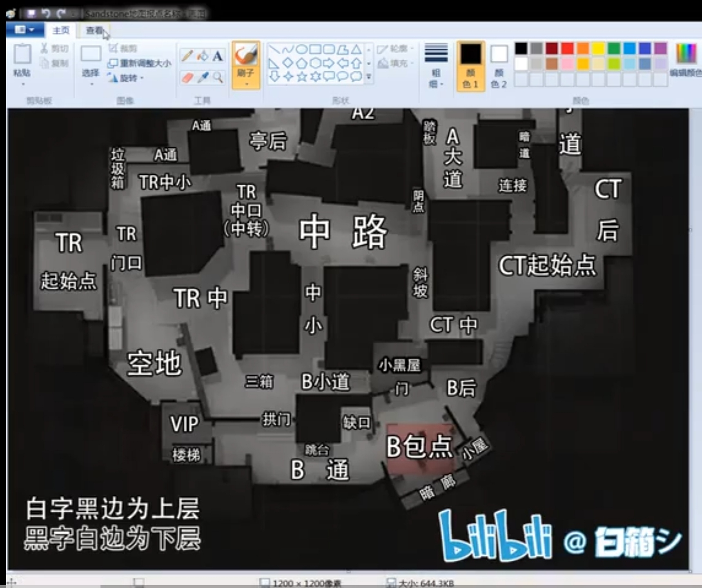Choose the Triangle shape
702x588 pixels.
click(x=356, y=50)
